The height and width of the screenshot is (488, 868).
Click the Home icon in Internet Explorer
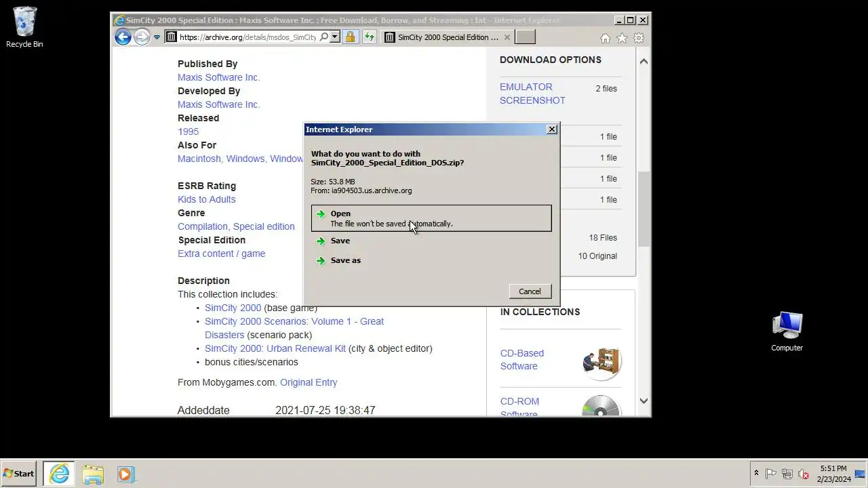click(606, 38)
